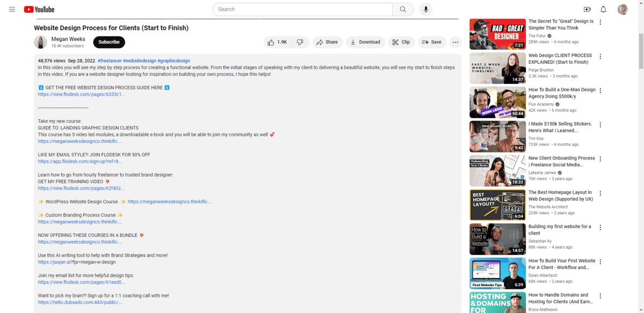
Task: Click into the Search input field
Action: 303,9
